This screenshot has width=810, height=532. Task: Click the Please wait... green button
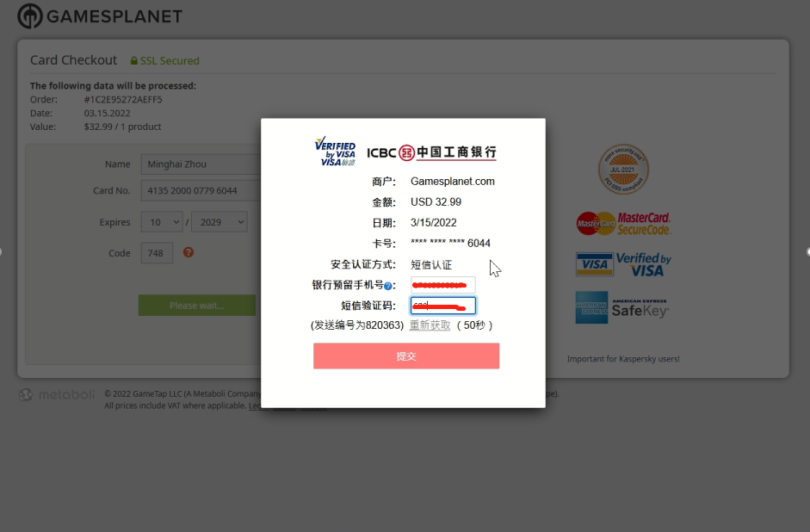click(x=197, y=306)
